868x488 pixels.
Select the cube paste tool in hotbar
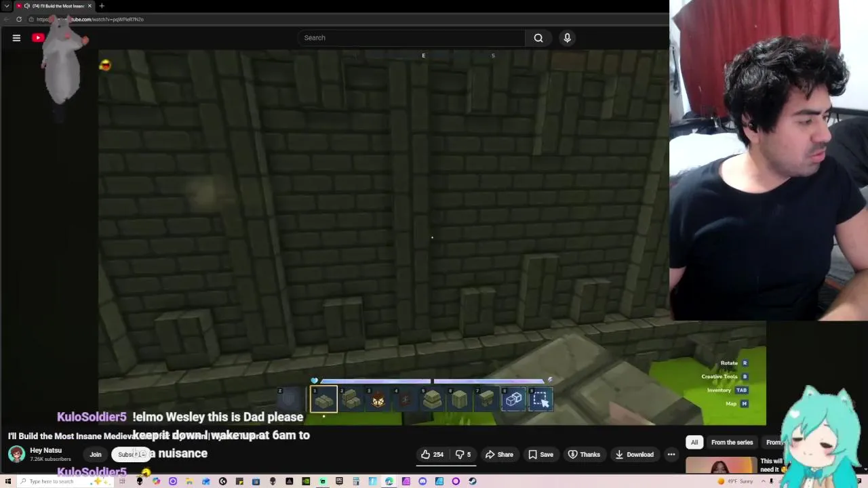(513, 399)
